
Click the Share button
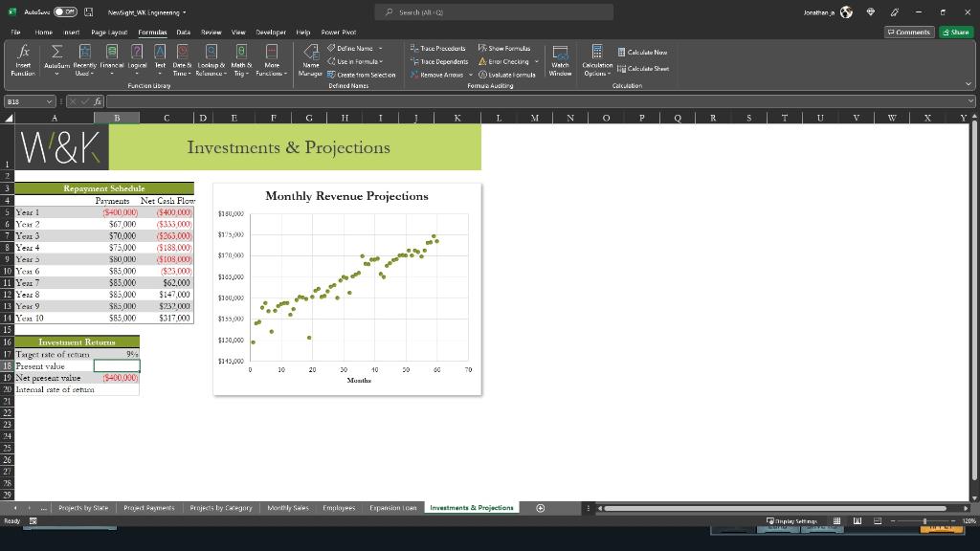click(x=956, y=32)
